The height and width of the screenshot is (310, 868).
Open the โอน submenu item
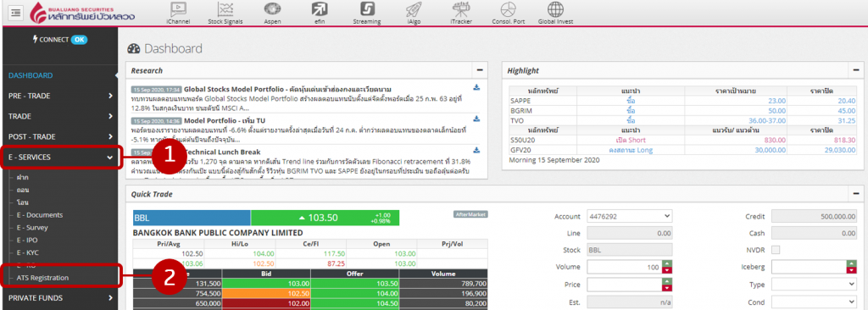[23, 202]
